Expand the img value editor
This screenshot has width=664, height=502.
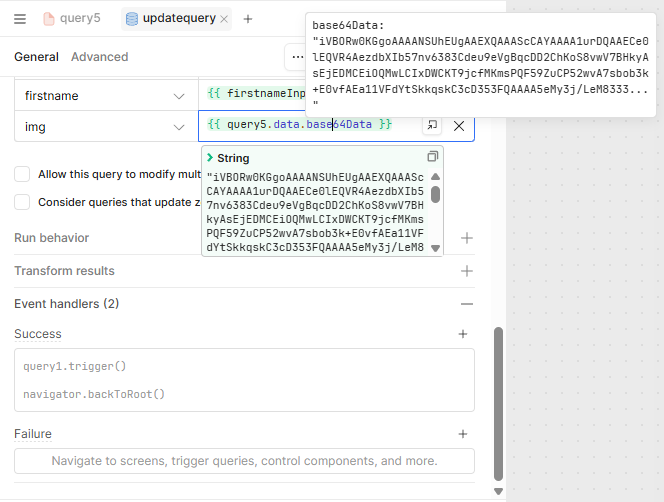(432, 125)
